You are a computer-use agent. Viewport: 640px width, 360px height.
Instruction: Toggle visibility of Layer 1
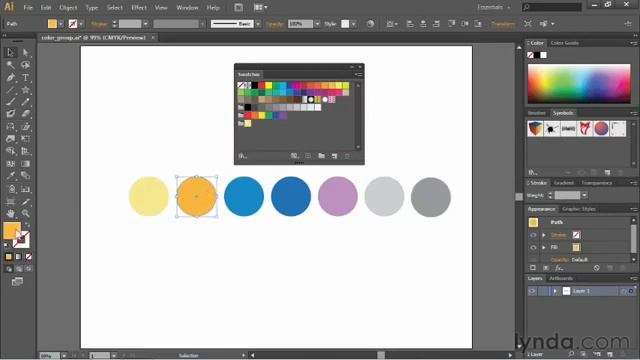pos(532,291)
